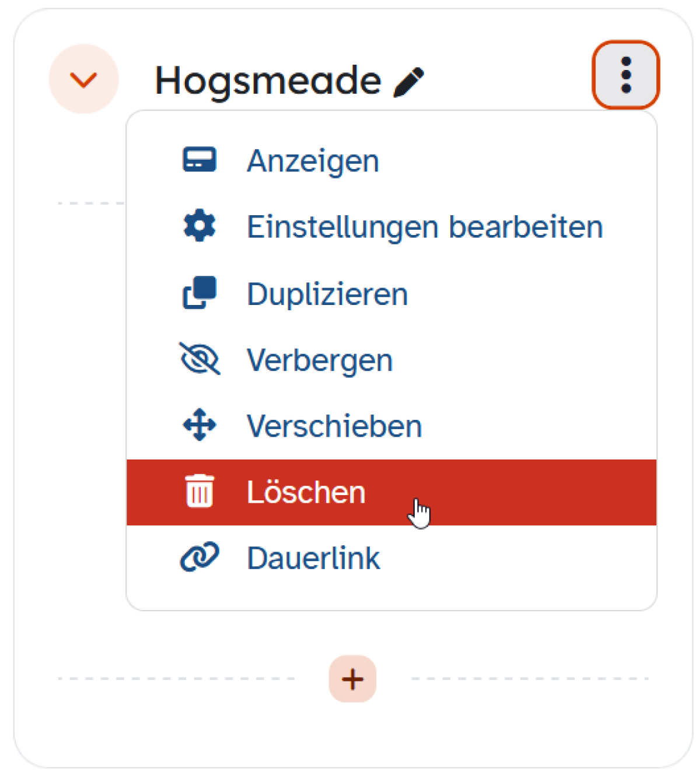Add content with the plus button
Viewport: 700px width, 775px height.
coord(352,679)
